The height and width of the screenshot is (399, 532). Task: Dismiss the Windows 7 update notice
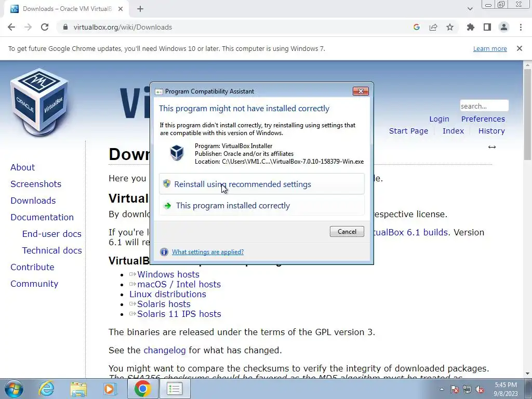520,48
